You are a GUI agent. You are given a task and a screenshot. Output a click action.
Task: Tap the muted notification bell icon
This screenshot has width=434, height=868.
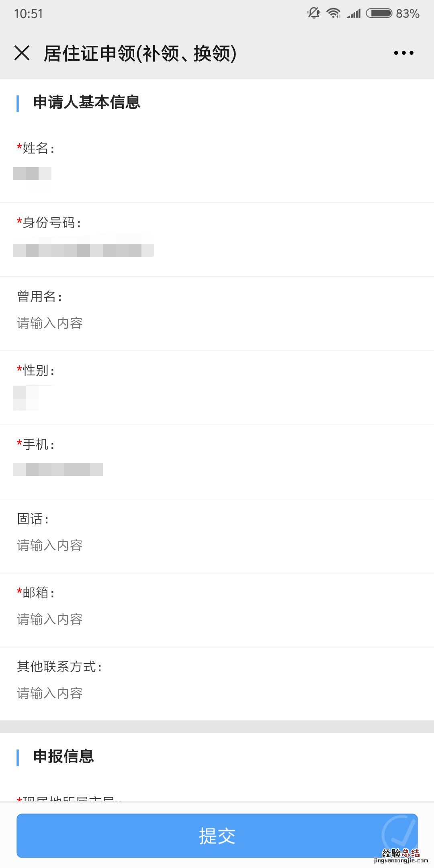pyautogui.click(x=313, y=13)
